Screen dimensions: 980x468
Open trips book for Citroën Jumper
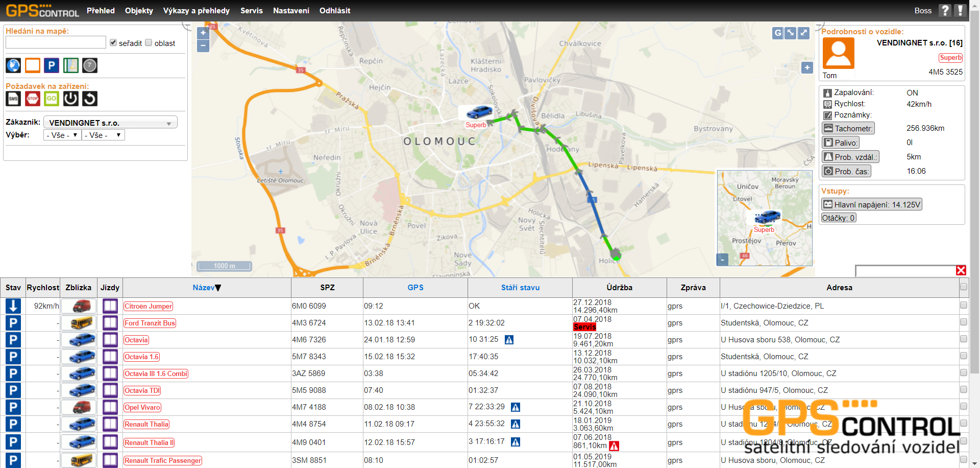tap(110, 306)
